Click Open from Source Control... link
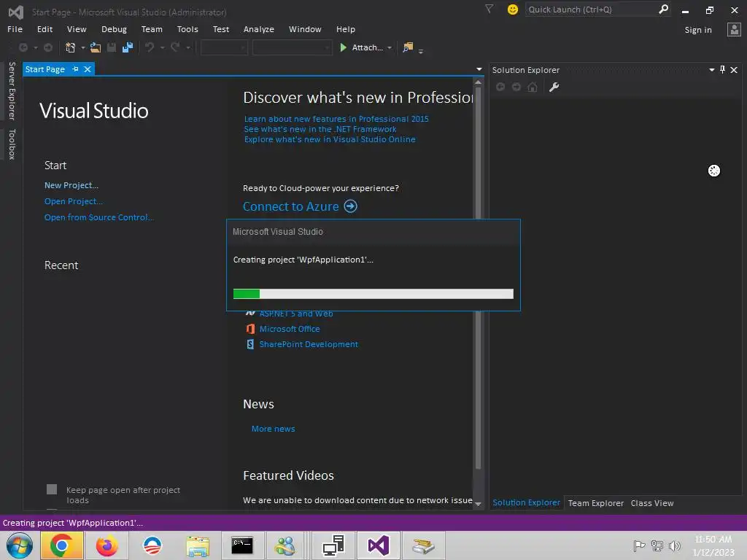This screenshot has width=747, height=560. 99,217
